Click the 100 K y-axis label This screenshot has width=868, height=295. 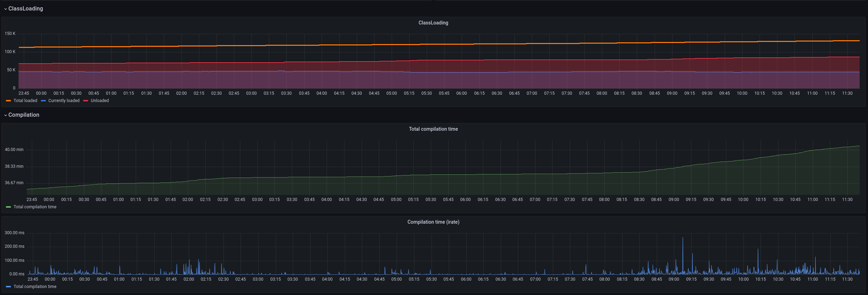coord(10,52)
